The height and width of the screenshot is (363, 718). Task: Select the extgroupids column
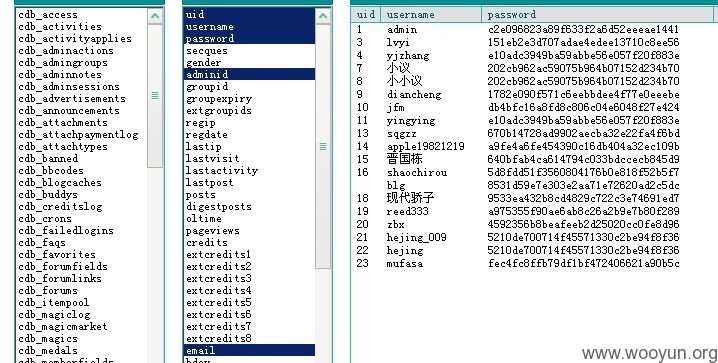coord(219,110)
